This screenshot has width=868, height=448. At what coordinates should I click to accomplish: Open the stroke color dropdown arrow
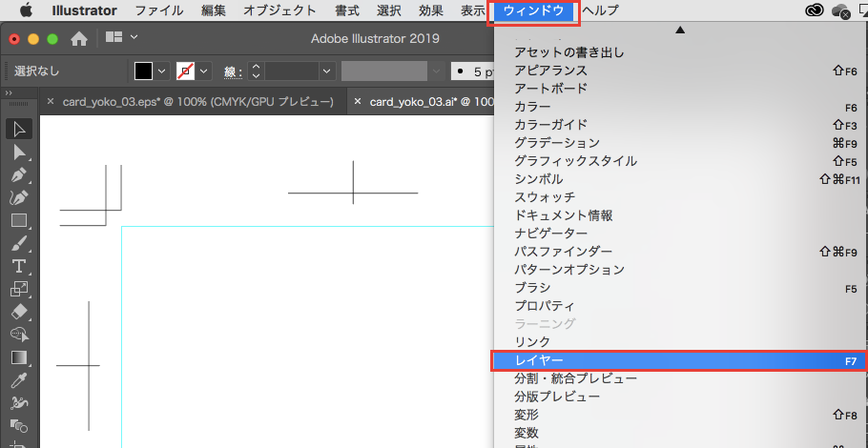pyautogui.click(x=203, y=71)
